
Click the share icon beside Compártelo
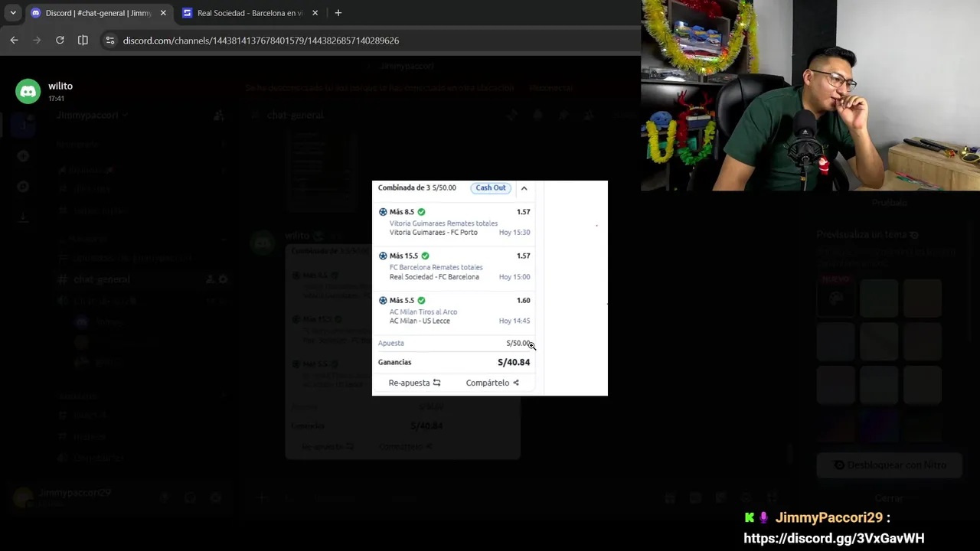pos(515,383)
